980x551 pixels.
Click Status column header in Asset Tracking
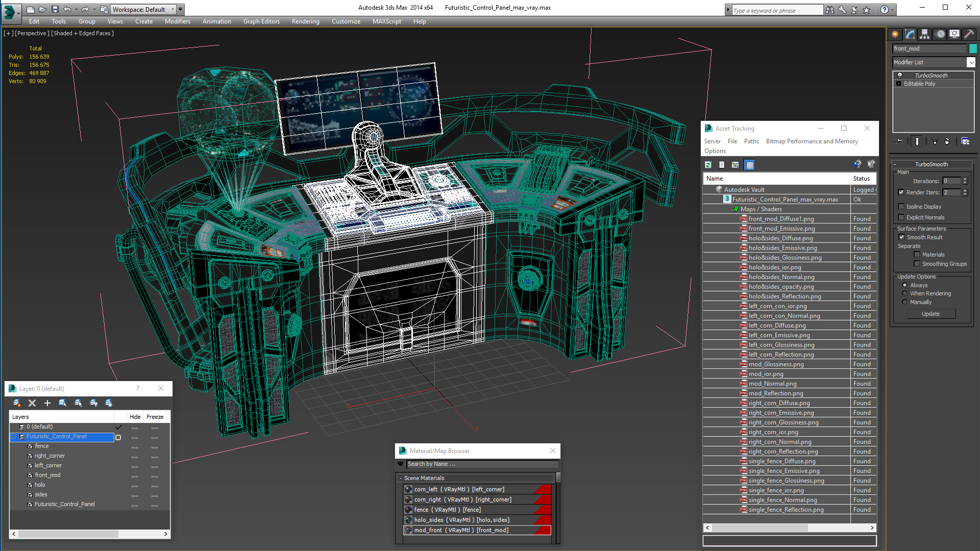864,179
